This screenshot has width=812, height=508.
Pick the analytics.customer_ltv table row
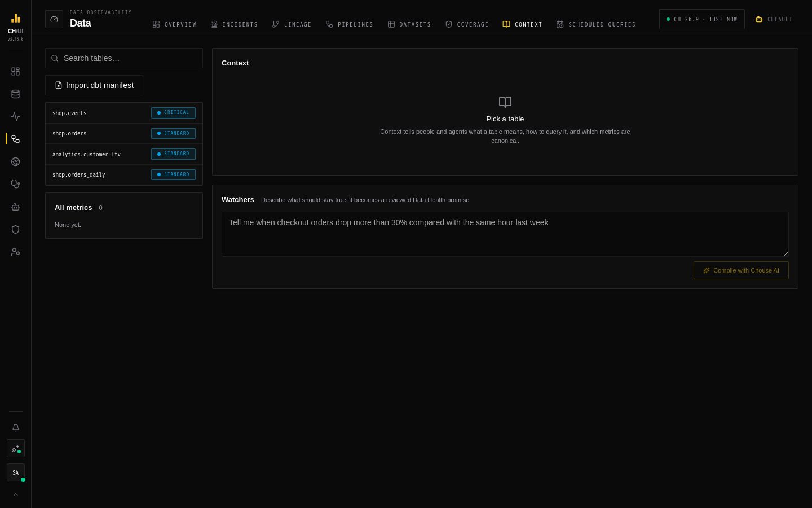click(124, 154)
